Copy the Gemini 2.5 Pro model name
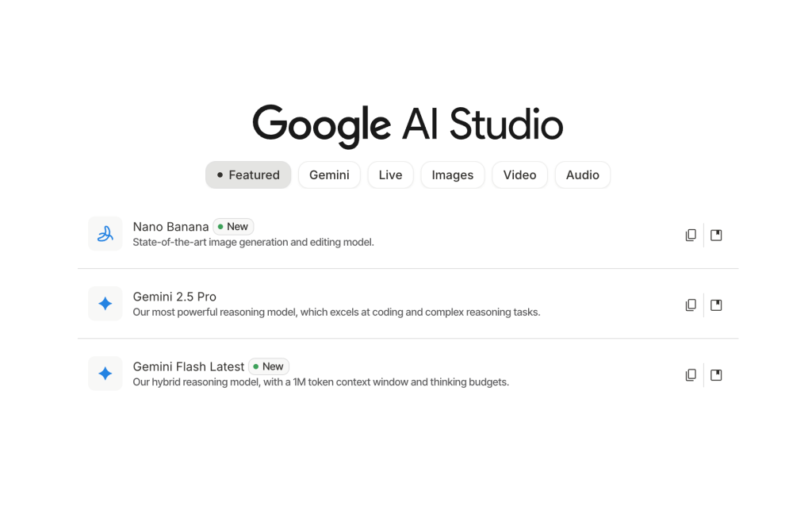This screenshot has height=506, width=812. [x=691, y=305]
